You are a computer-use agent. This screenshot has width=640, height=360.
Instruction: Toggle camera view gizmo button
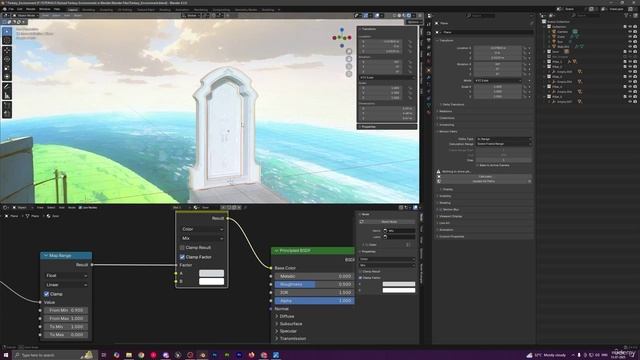pyautogui.click(x=349, y=67)
